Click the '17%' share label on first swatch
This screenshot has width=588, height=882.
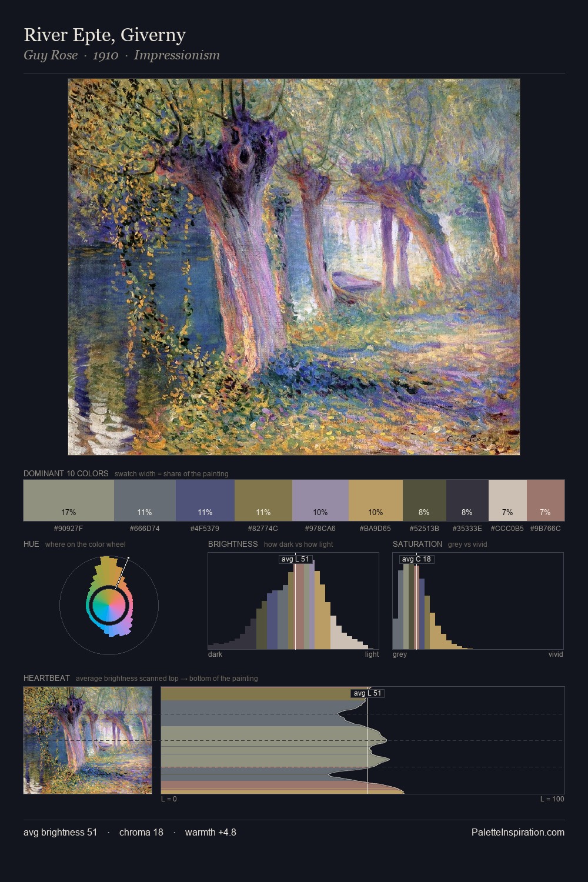coord(69,512)
